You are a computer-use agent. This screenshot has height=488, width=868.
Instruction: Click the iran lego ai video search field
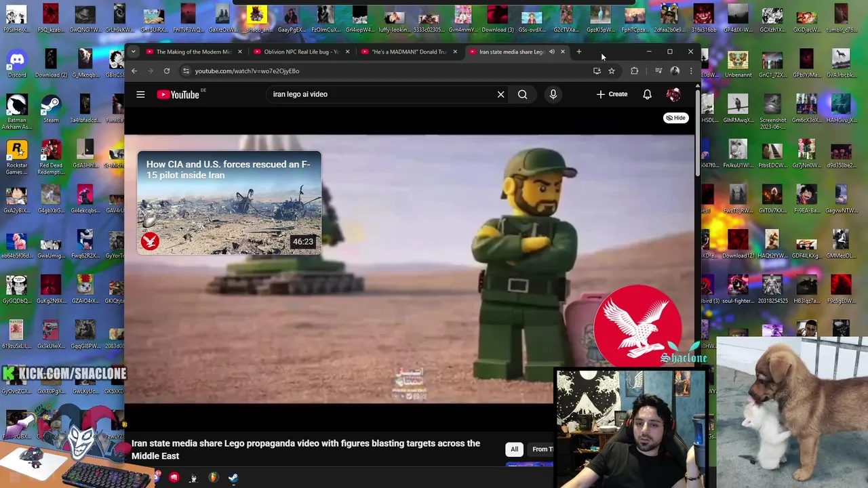[x=380, y=94]
